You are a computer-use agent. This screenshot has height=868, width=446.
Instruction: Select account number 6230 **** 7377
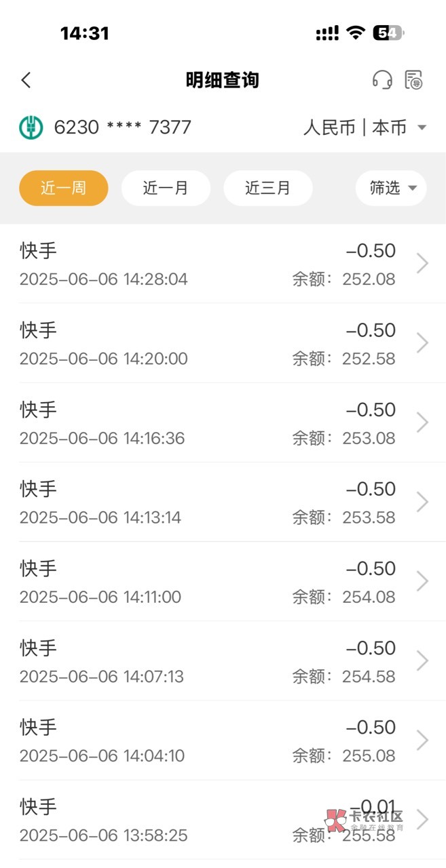coord(122,127)
